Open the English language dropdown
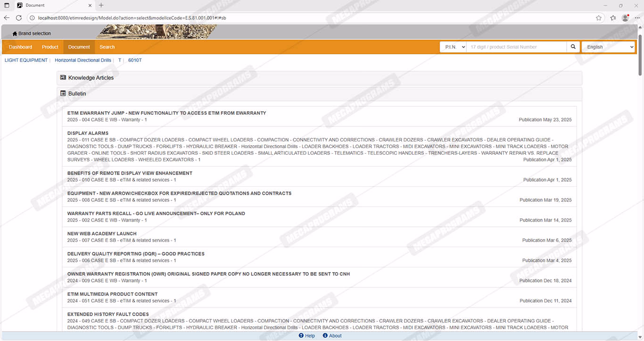Screen dimensions: 644x341 (608, 47)
